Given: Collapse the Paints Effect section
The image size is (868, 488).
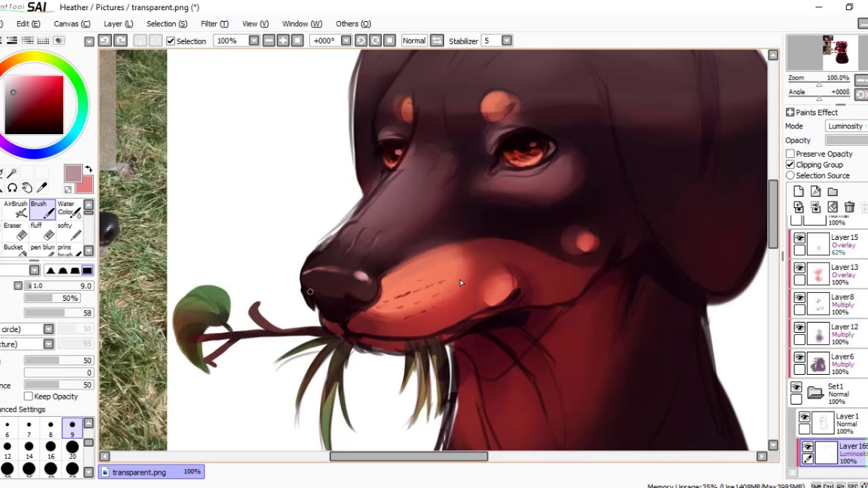Looking at the screenshot, I should (x=790, y=113).
